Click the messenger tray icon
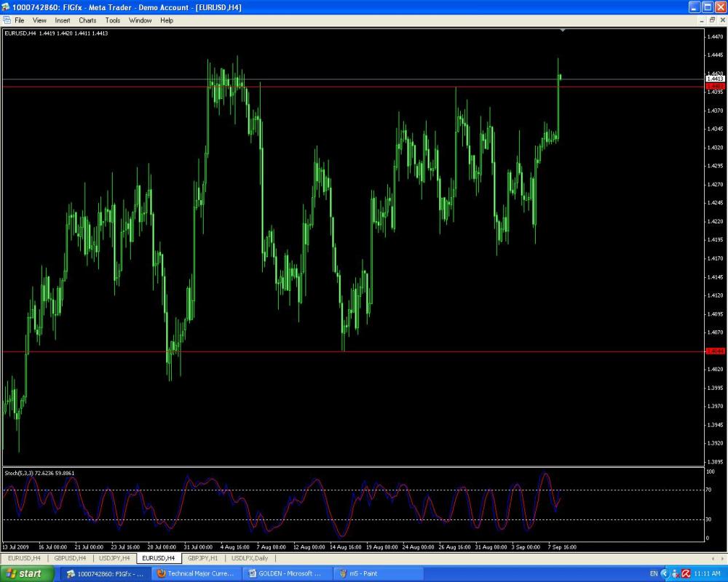 [676, 574]
